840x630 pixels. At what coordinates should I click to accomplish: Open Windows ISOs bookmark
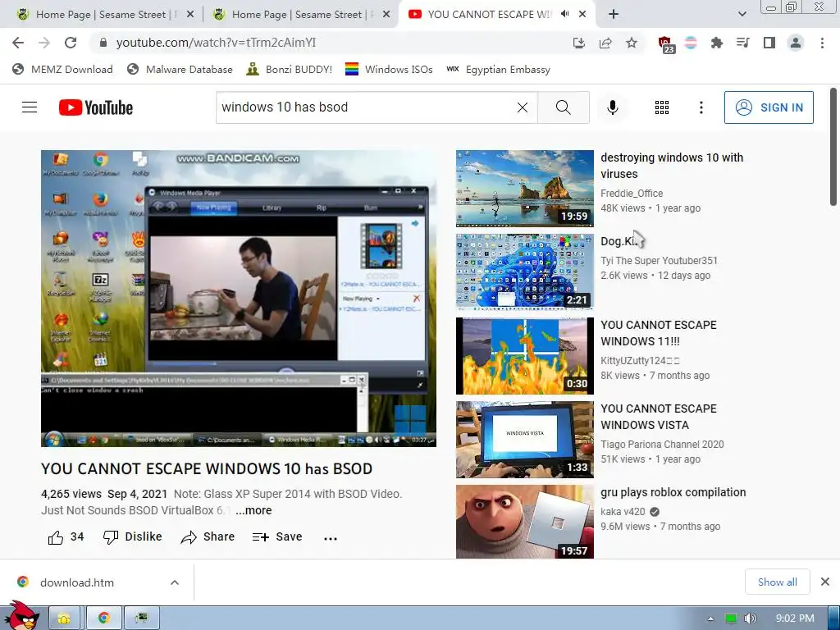click(388, 69)
